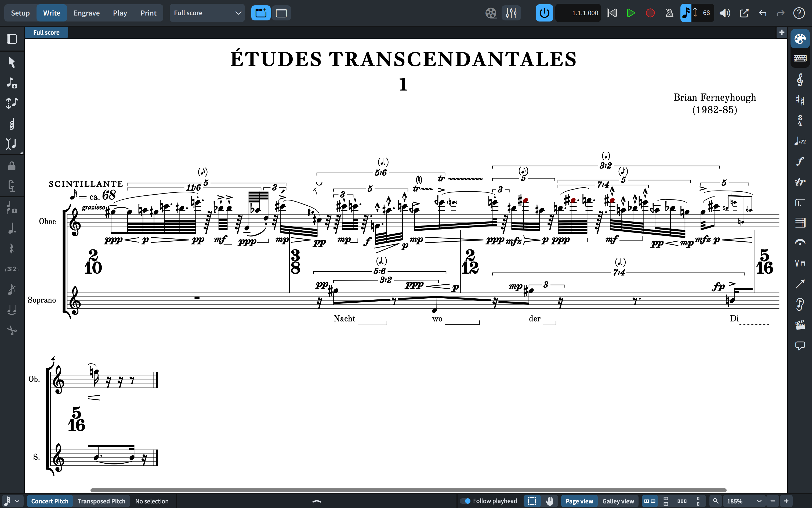Click the Grace Notes slashed-note icon
The height and width of the screenshot is (508, 812).
pos(12,289)
